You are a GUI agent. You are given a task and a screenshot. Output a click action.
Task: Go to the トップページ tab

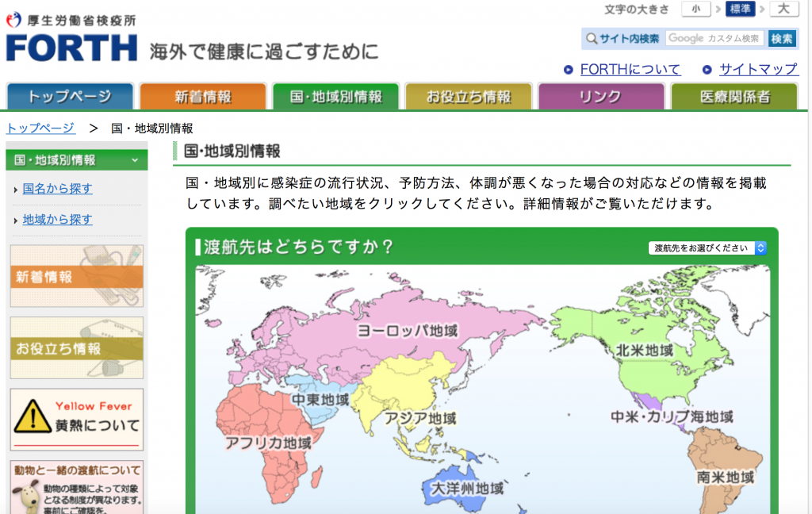click(70, 97)
